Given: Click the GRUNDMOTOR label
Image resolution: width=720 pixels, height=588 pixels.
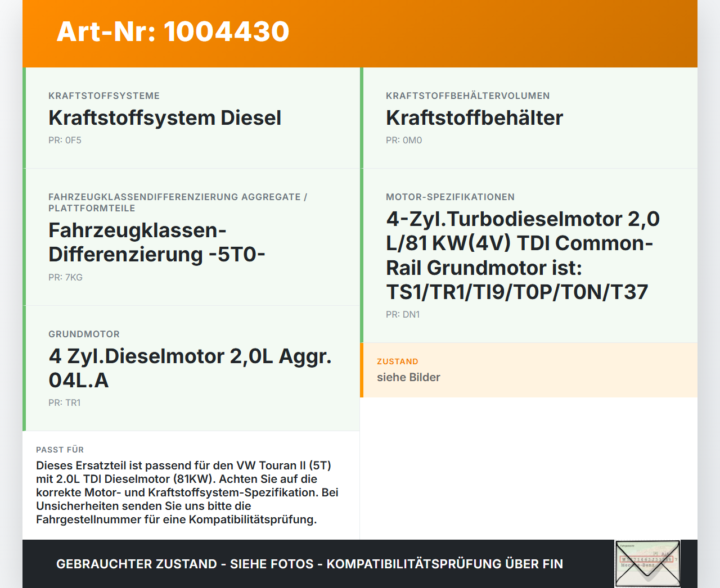Looking at the screenshot, I should [x=84, y=334].
